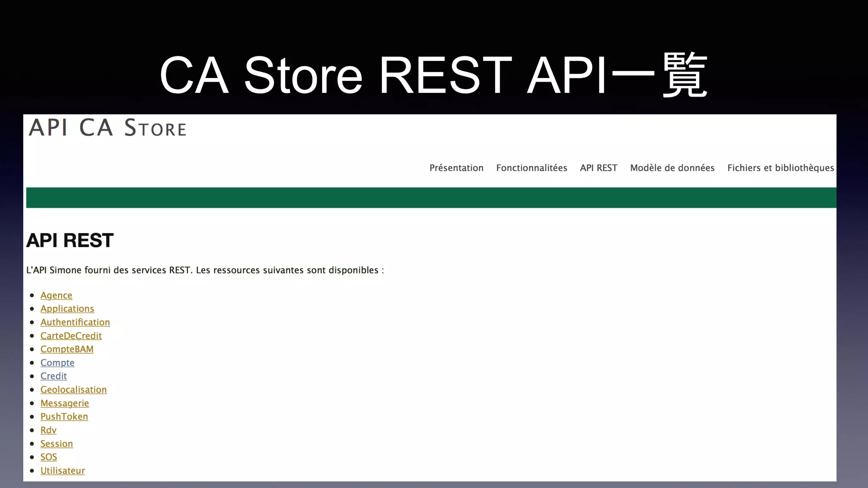Image resolution: width=868 pixels, height=488 pixels.
Task: Follow the Authentification link
Action: 75,322
